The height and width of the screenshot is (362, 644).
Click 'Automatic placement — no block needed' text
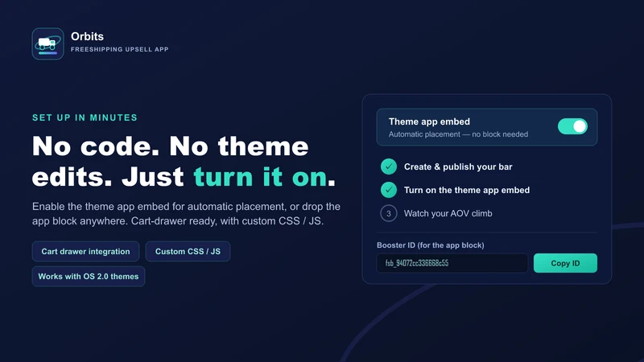(458, 134)
